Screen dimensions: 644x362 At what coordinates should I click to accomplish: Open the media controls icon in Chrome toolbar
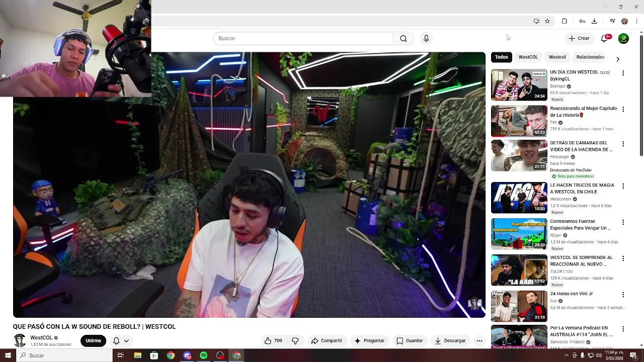tap(612, 21)
